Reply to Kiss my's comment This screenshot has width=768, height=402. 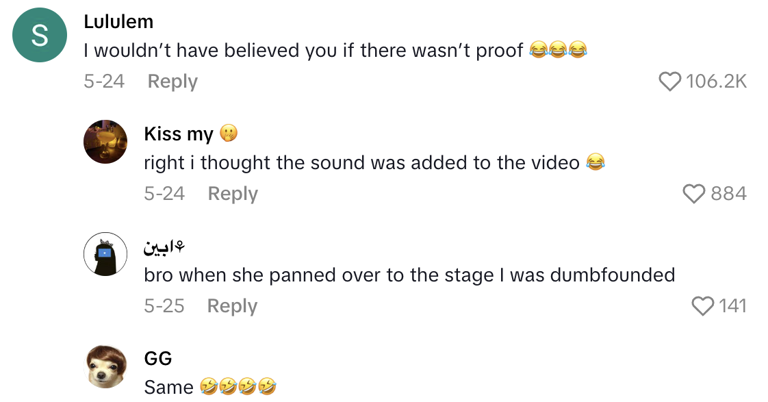[233, 194]
